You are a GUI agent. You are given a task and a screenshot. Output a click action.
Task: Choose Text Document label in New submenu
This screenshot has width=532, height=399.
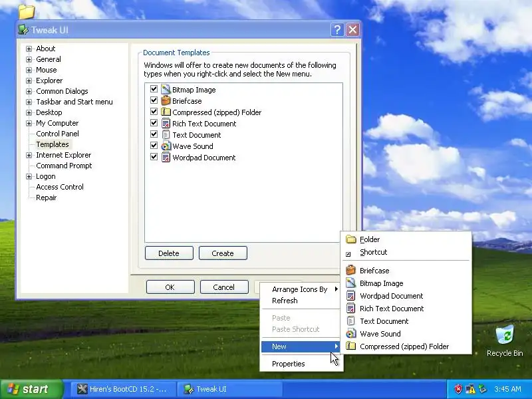384,321
